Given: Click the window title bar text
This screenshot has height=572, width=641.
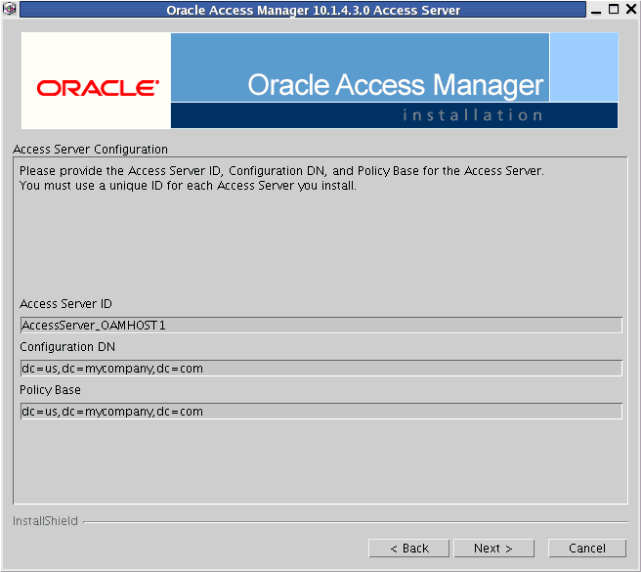Looking at the screenshot, I should 313,10.
